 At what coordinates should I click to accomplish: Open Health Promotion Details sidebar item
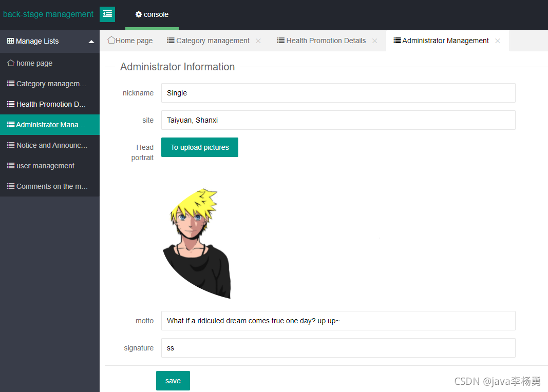click(x=50, y=104)
